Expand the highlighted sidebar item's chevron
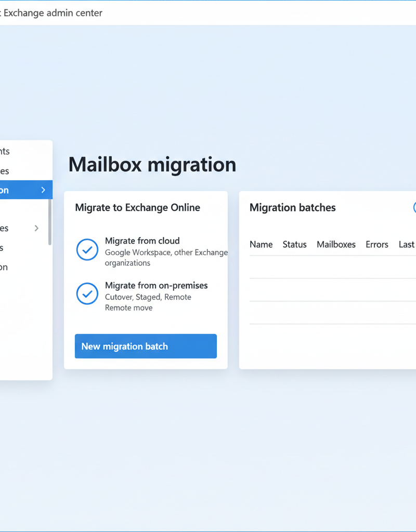The width and height of the screenshot is (416, 532). point(43,190)
